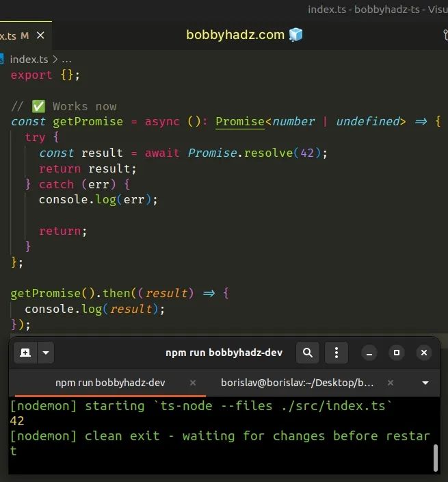
Task: Click the bobbyhadz.com title text
Action: click(235, 35)
